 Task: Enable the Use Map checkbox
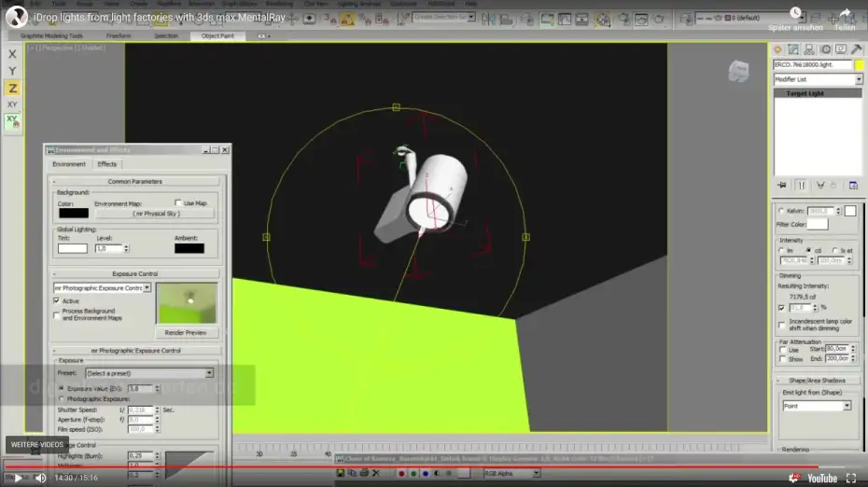click(x=177, y=203)
